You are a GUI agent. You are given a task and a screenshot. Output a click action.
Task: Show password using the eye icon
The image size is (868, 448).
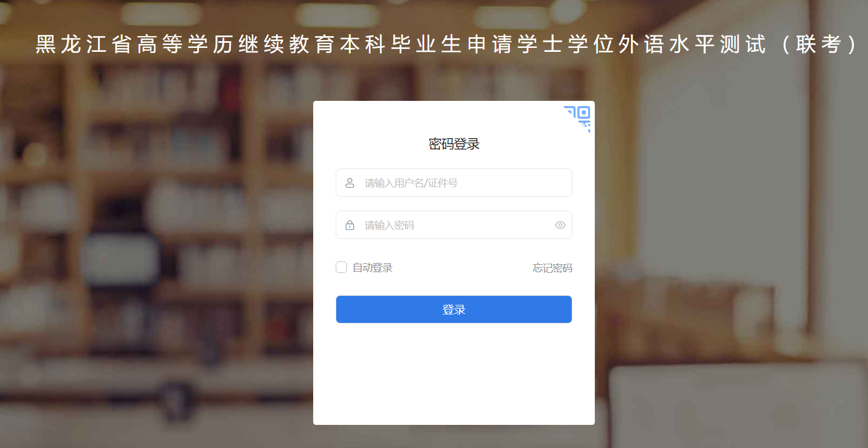coord(560,225)
